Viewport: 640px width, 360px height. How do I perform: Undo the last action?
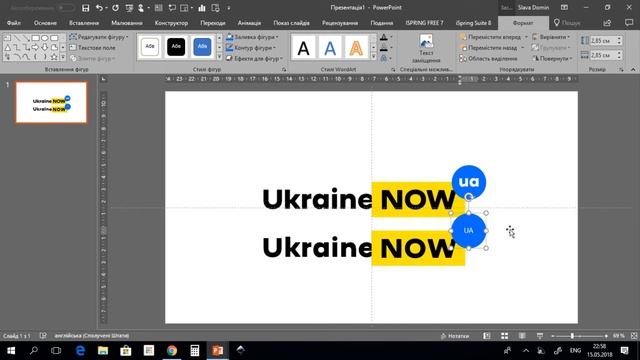(99, 8)
